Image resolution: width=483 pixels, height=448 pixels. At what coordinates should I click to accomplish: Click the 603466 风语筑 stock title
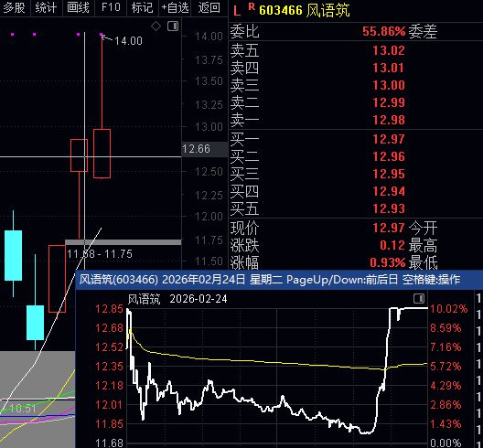tap(305, 10)
